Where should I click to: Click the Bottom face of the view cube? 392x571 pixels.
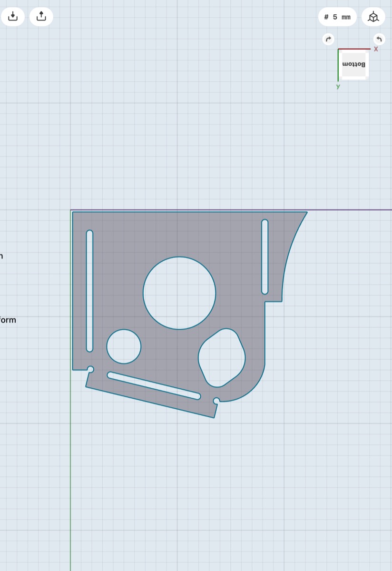click(354, 64)
